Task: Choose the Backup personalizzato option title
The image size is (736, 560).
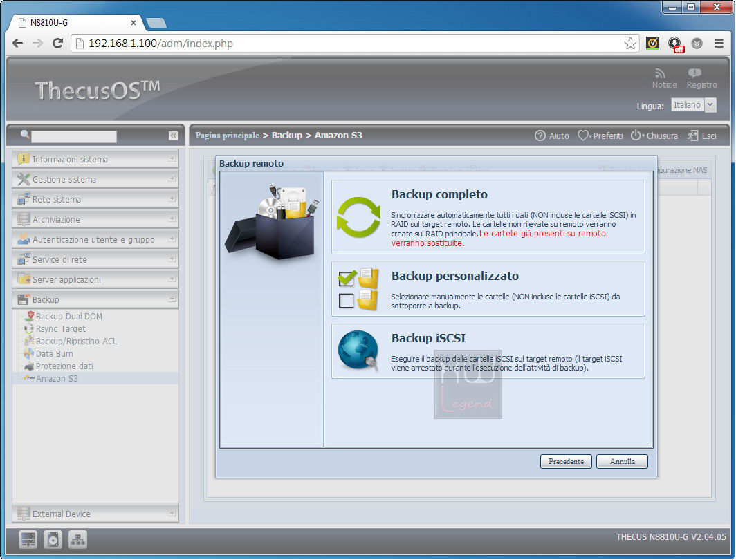Action: pyautogui.click(x=455, y=276)
